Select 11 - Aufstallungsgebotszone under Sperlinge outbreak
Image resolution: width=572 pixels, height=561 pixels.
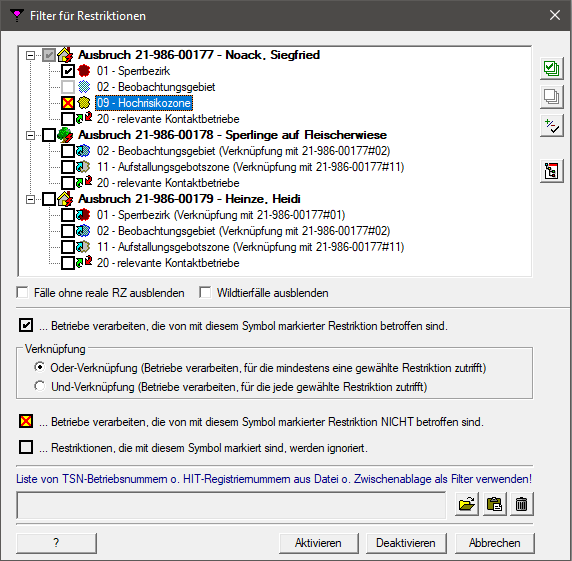click(250, 167)
